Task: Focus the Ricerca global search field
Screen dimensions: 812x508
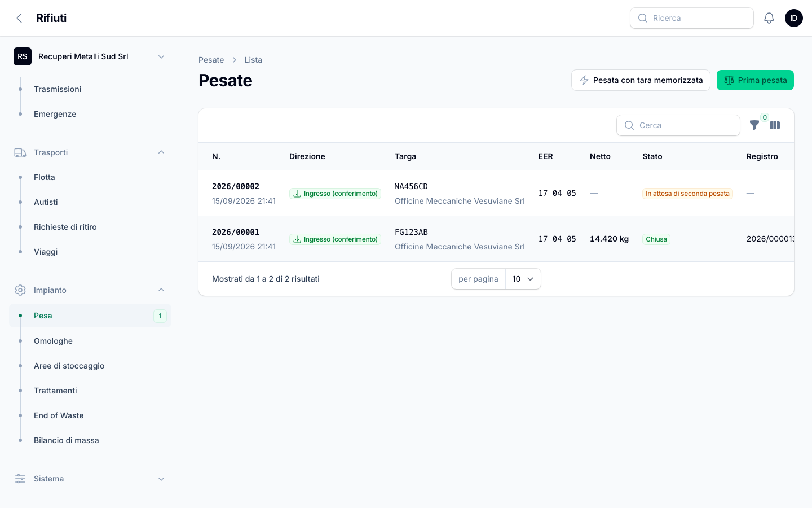Action: [692, 18]
